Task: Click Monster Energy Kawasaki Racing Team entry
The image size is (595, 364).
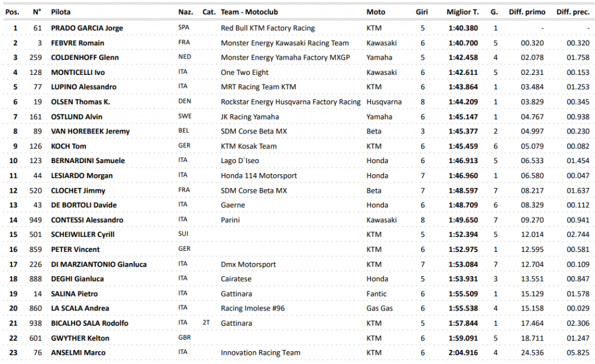Action: point(285,43)
